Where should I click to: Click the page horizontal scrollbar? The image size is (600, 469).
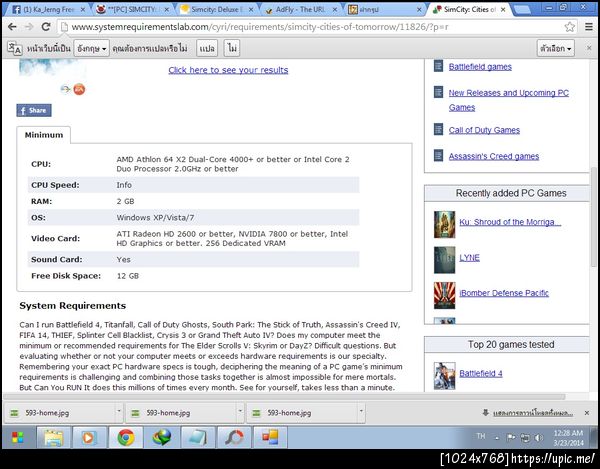click(284, 396)
